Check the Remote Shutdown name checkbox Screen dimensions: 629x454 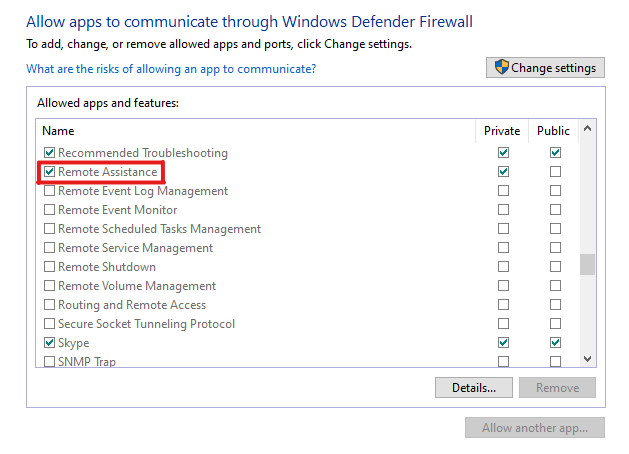click(49, 267)
